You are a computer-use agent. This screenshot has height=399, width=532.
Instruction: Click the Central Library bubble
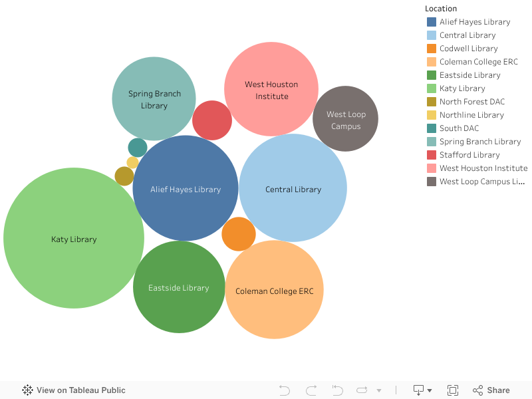tap(293, 188)
